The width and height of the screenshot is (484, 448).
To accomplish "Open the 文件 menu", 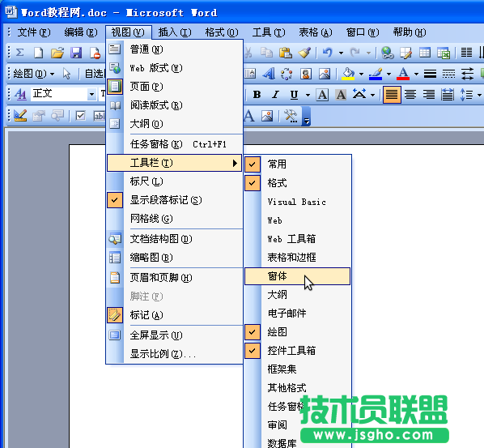I will [33, 32].
